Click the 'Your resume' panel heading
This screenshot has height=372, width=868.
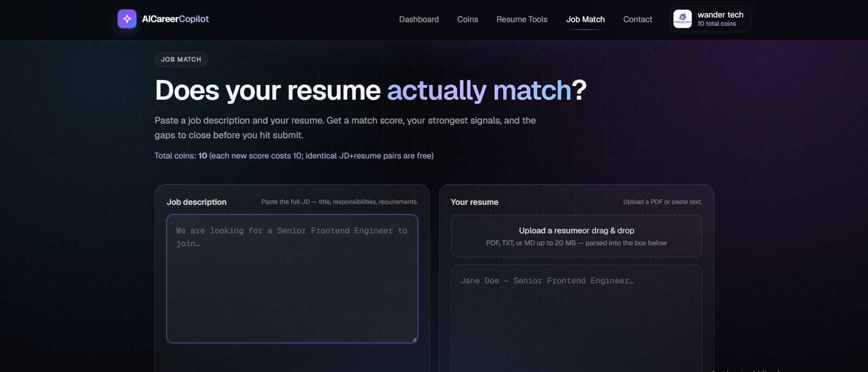[475, 202]
